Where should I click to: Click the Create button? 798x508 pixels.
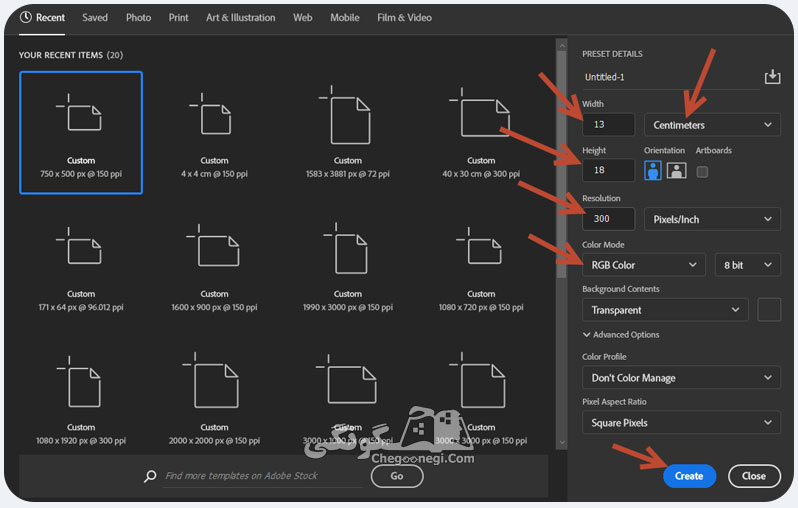[x=689, y=476]
